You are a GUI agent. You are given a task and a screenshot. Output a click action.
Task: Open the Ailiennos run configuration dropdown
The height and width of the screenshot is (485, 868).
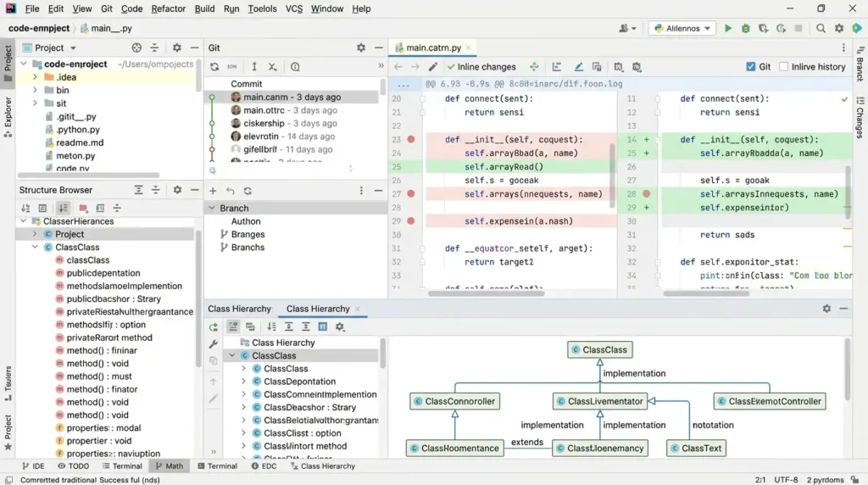682,28
